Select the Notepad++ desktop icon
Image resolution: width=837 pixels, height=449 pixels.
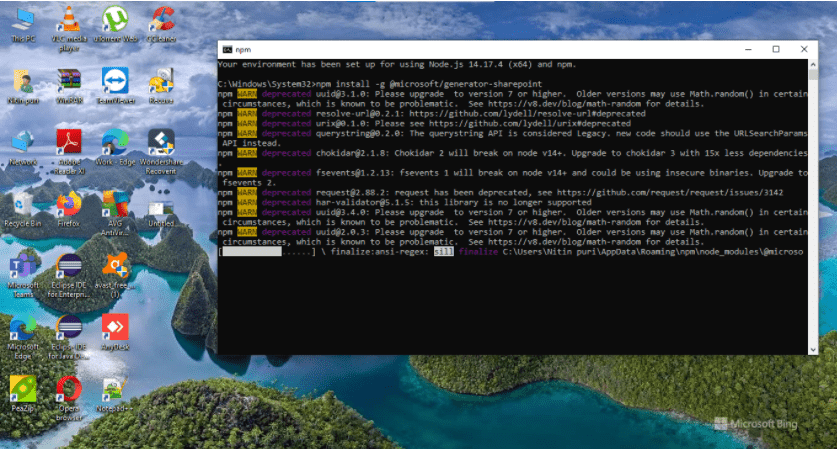point(115,388)
